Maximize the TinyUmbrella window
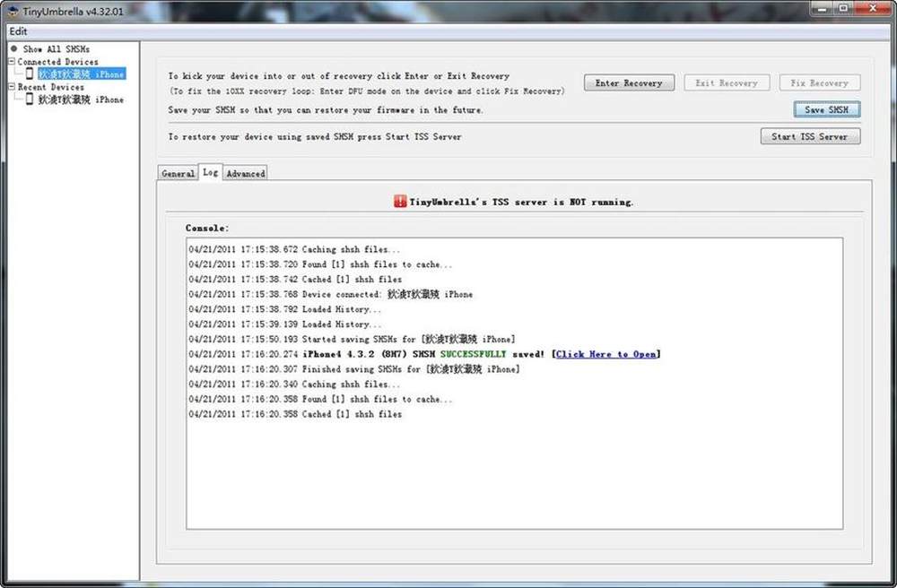 pyautogui.click(x=846, y=8)
